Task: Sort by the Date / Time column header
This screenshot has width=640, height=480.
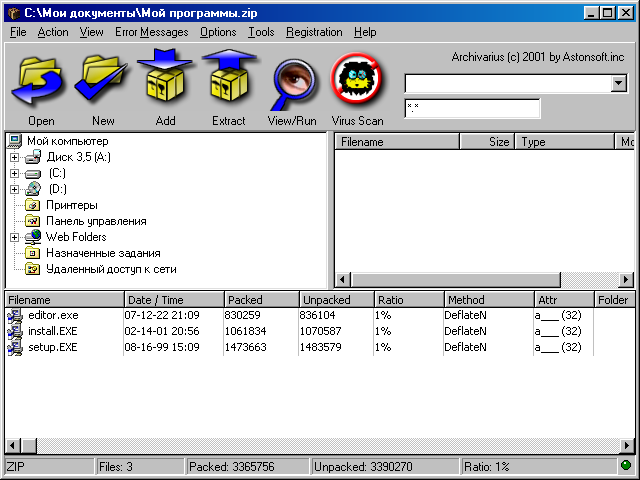Action: [x=172, y=300]
